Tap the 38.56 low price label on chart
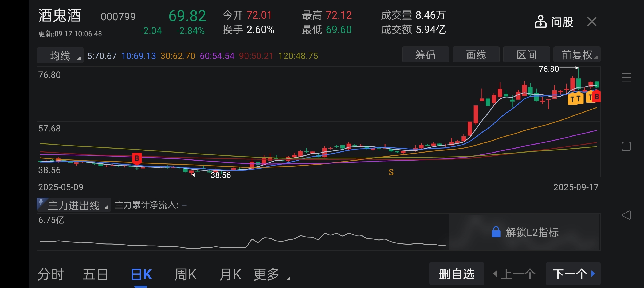644x288 pixels. pos(221,175)
